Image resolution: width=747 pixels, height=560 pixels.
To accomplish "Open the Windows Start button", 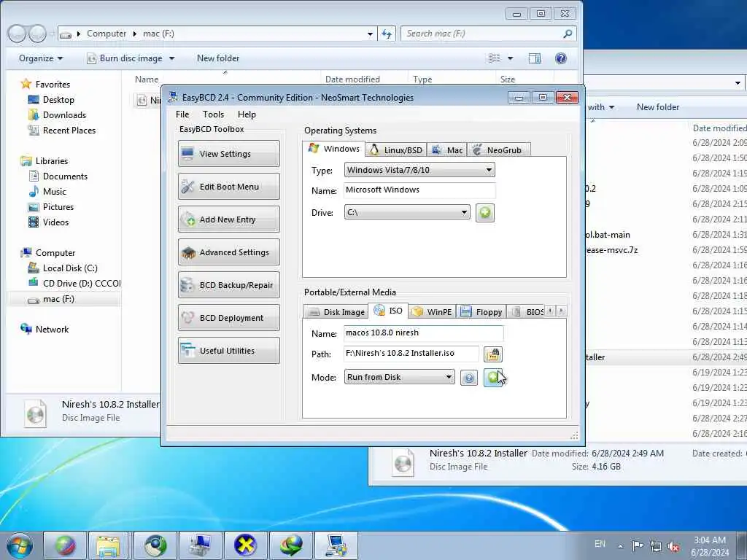I will click(x=19, y=545).
